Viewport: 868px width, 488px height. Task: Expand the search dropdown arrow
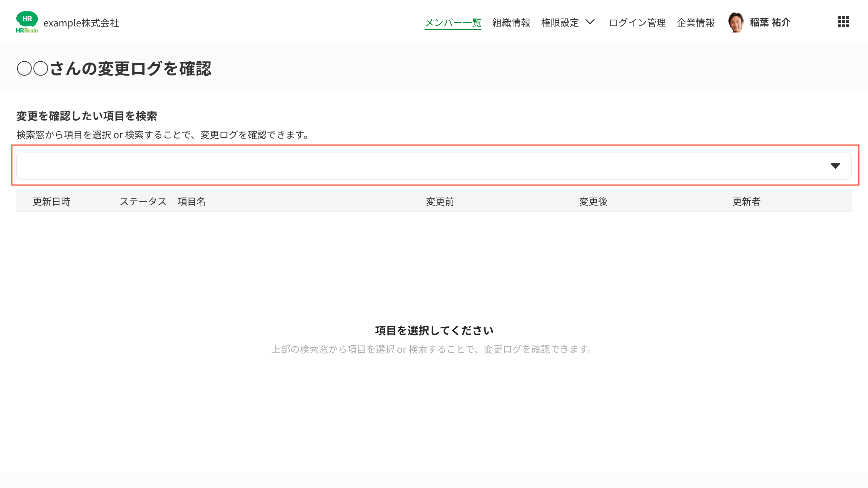pos(835,166)
